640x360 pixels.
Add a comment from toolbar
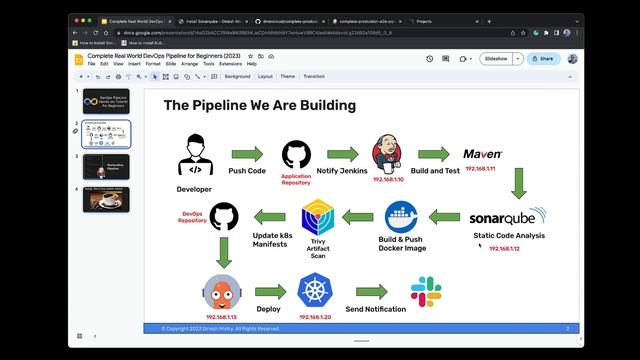click(x=214, y=76)
